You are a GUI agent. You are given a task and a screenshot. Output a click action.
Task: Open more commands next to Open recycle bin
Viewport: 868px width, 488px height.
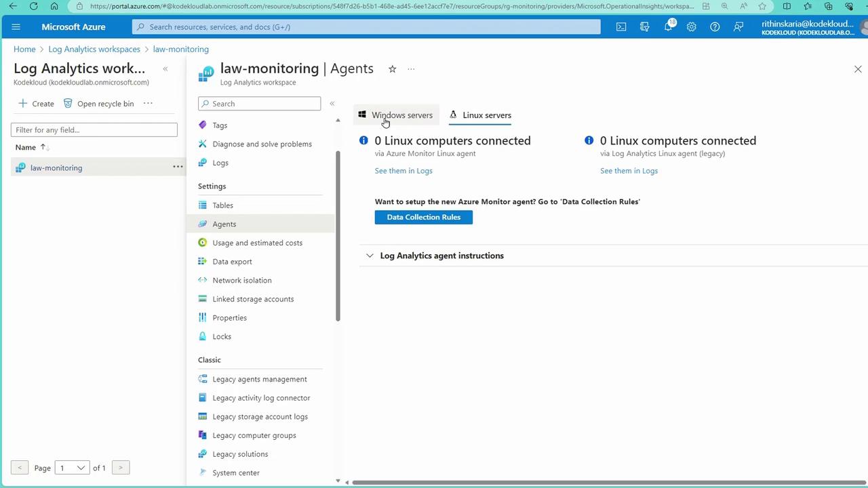pos(148,104)
